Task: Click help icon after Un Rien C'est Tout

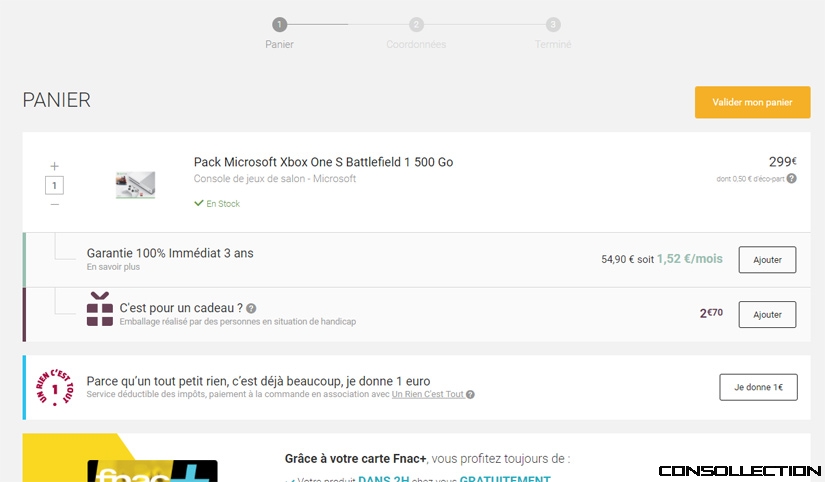Action: [470, 394]
